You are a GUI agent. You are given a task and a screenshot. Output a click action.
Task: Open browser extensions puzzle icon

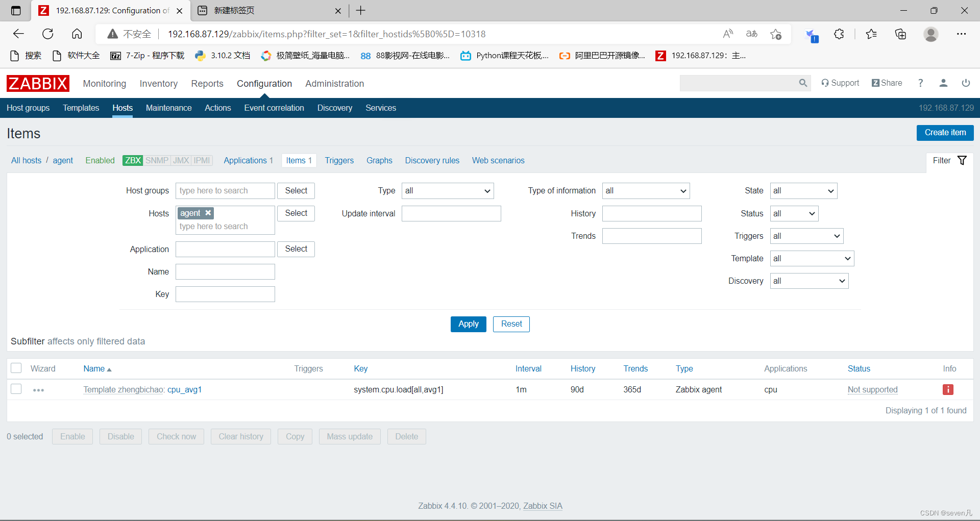[x=839, y=34]
